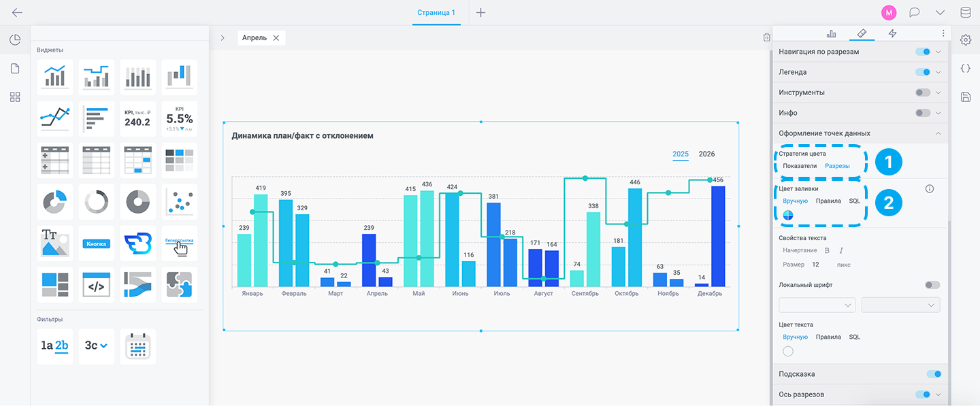Toggle the Ось разрезов switch
Image resolution: width=980 pixels, height=406 pixels.
[x=923, y=394]
